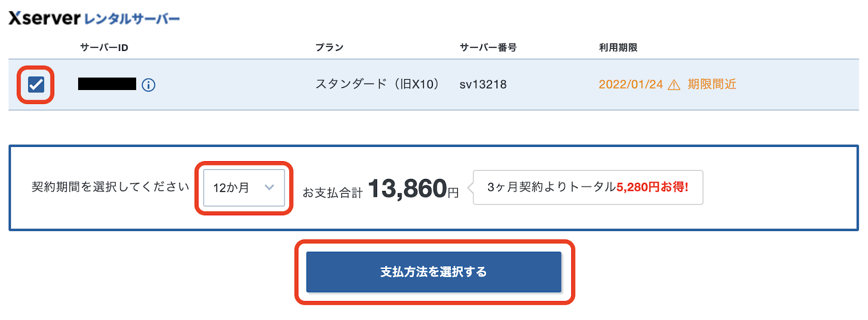Click the 2022/01/24 expiry date
Screen dimensions: 868x320
point(630,85)
